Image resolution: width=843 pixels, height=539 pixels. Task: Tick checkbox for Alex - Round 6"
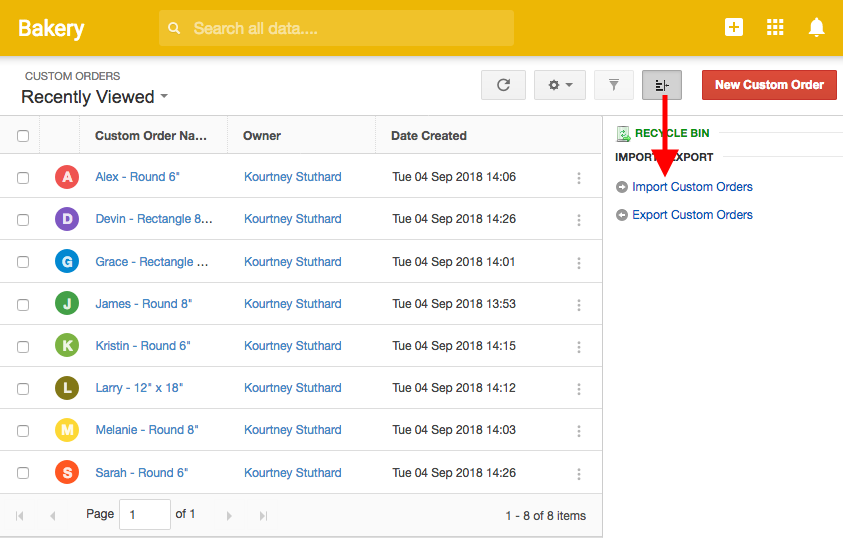23,178
